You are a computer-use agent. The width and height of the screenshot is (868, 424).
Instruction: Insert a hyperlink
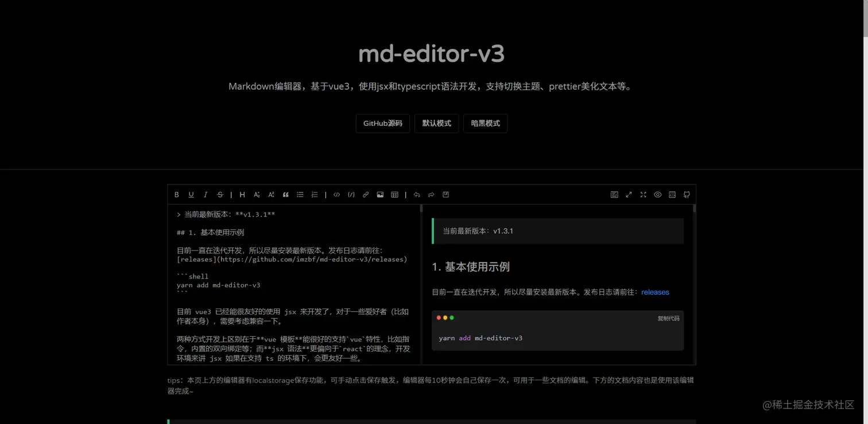click(366, 195)
